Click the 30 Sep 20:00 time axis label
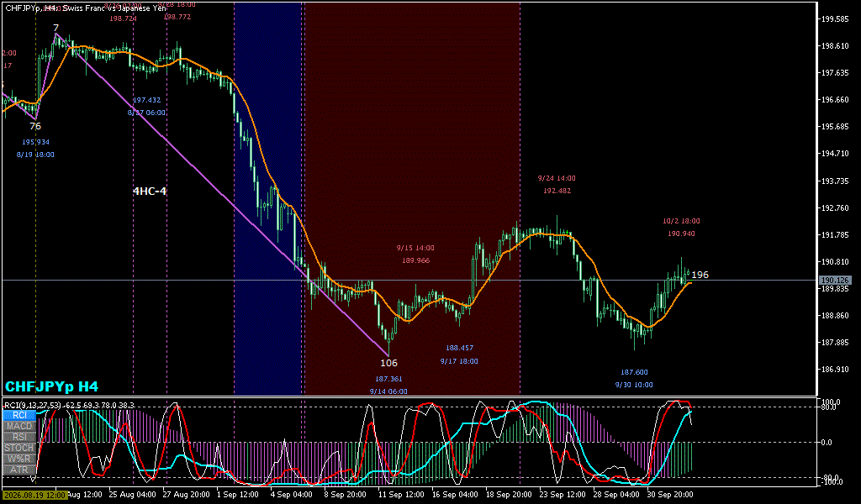This screenshot has width=861, height=504. [x=670, y=495]
